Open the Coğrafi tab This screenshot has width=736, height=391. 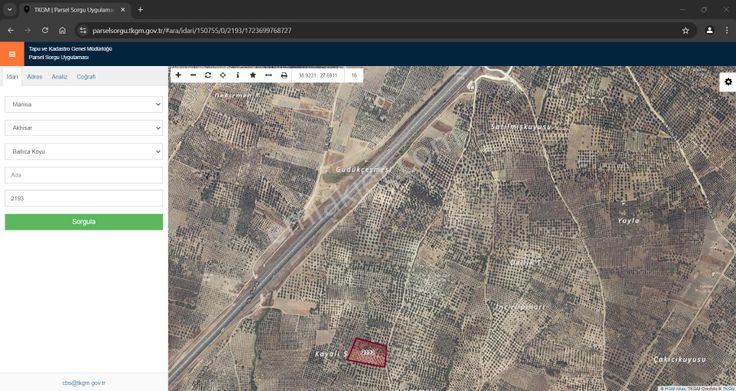coord(86,77)
